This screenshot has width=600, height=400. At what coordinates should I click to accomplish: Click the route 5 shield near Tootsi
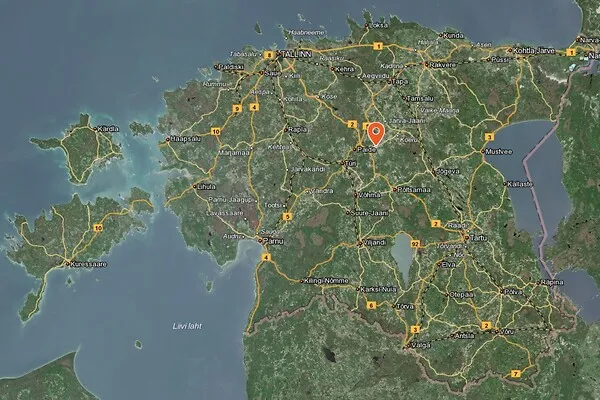point(287,217)
